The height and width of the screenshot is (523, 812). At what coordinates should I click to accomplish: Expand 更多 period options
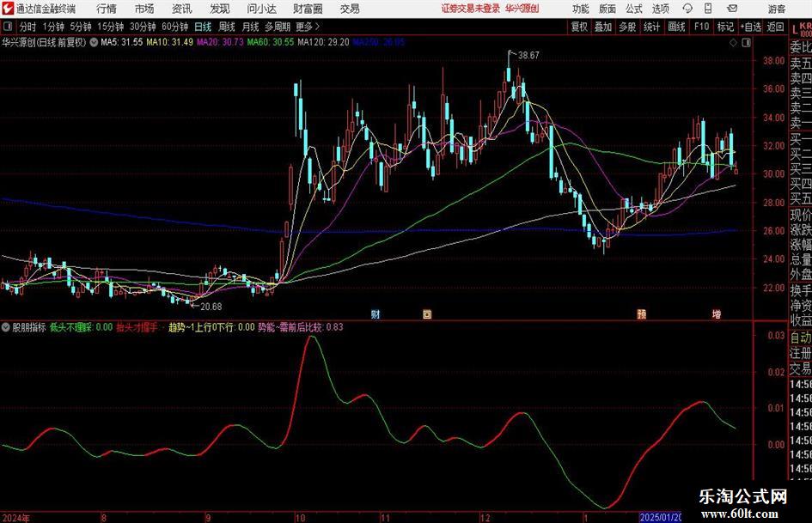pos(308,27)
